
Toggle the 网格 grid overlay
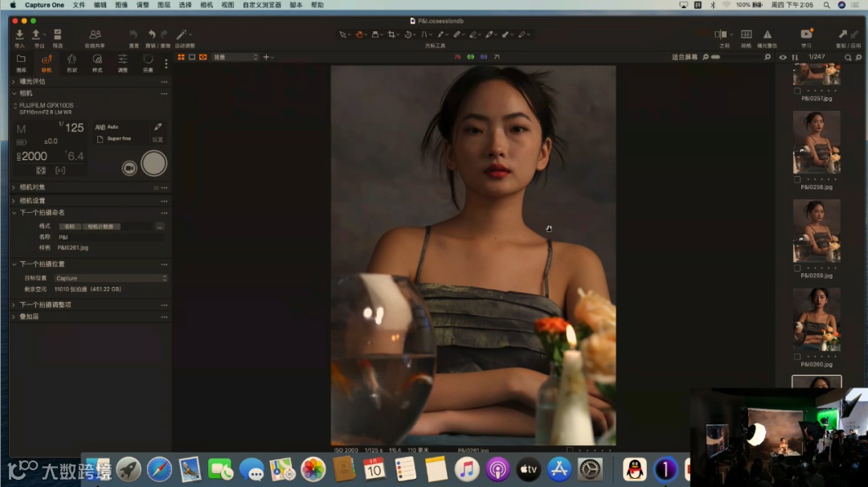746,35
